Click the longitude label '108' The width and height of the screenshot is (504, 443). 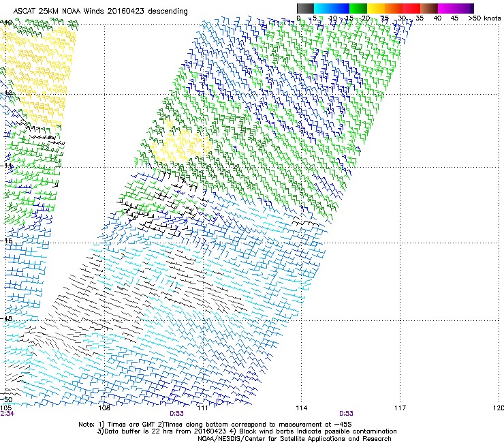(104, 408)
